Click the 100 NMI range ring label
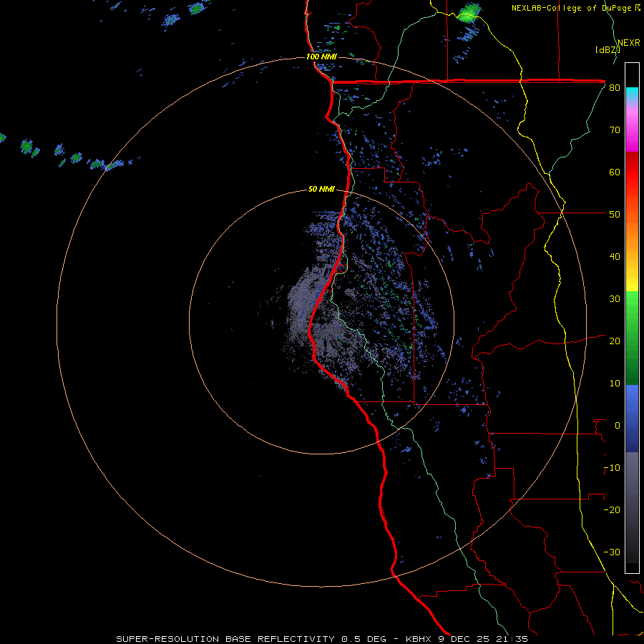644x644 pixels. click(x=321, y=57)
